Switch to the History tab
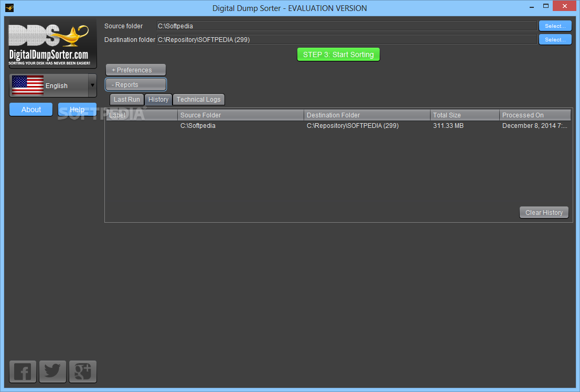This screenshot has height=392, width=580. click(x=158, y=100)
